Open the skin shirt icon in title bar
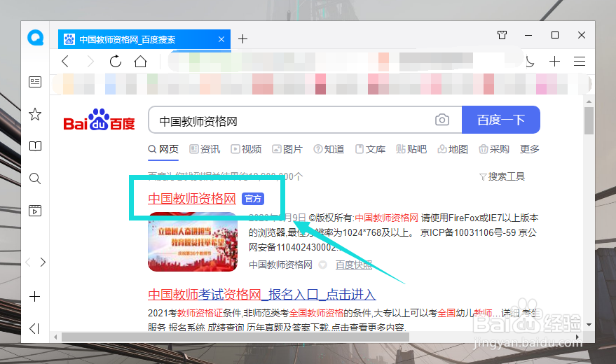The height and width of the screenshot is (364, 616). coord(502,35)
